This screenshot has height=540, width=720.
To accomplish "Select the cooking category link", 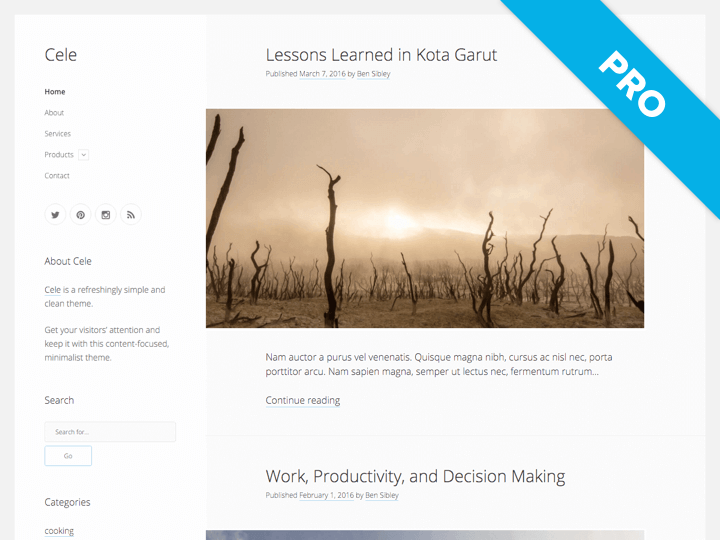I will [x=59, y=531].
